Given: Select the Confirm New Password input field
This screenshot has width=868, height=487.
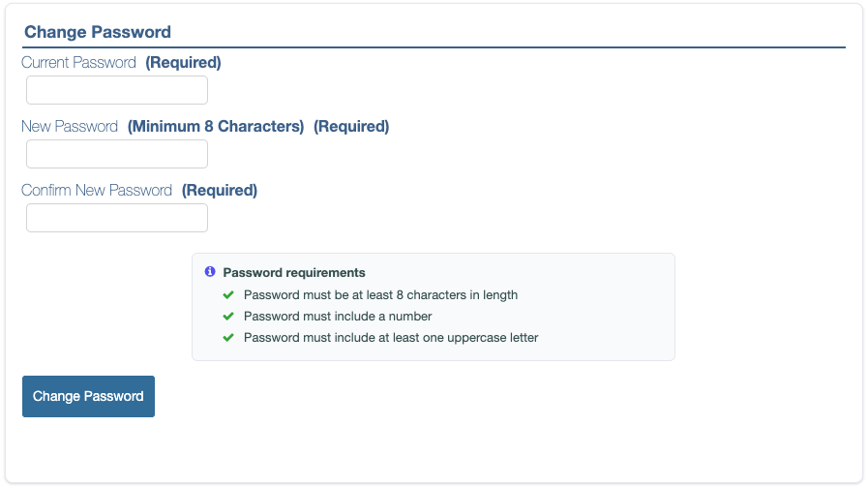Looking at the screenshot, I should (x=117, y=218).
